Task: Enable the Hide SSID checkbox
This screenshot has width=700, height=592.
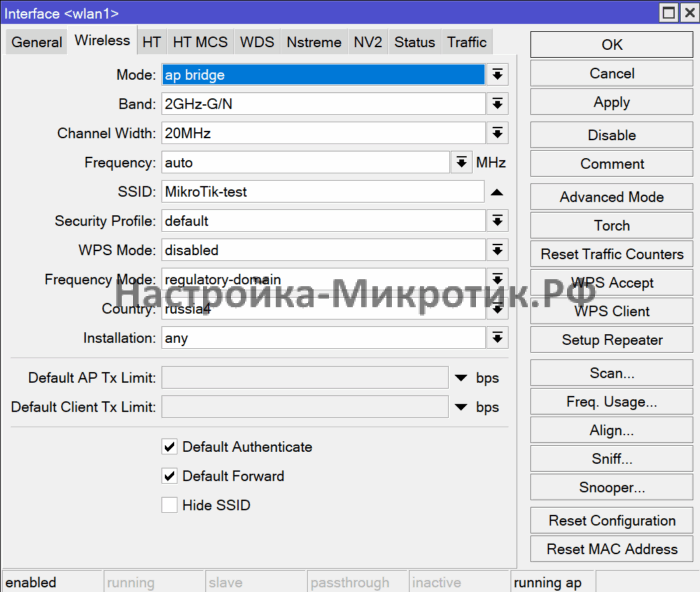Action: click(x=170, y=505)
